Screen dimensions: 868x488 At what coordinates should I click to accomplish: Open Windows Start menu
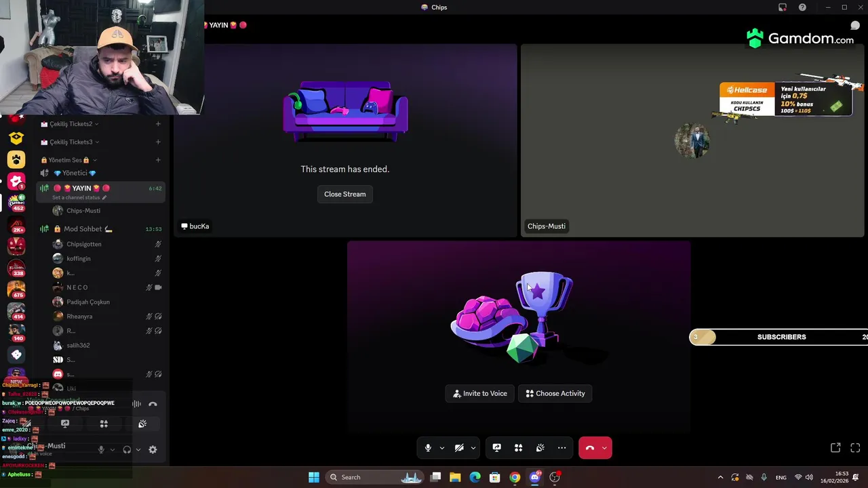click(x=314, y=477)
